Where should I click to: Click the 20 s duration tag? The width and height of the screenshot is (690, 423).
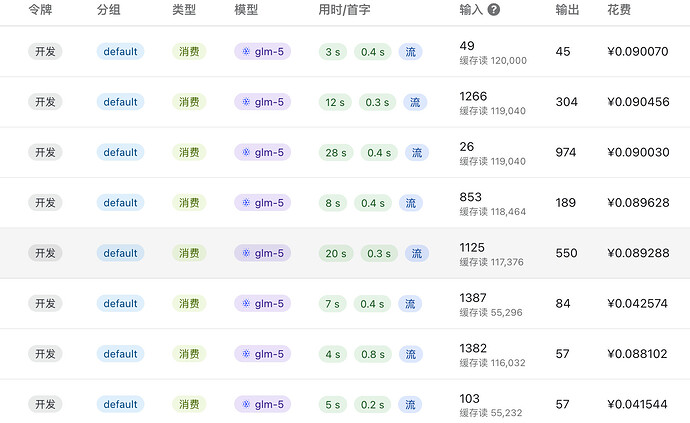click(x=336, y=254)
